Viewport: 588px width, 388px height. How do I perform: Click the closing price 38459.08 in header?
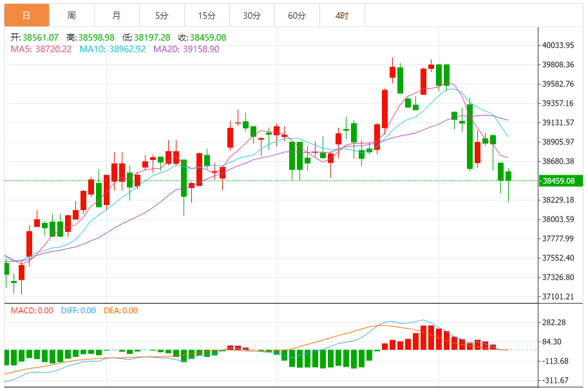pyautogui.click(x=208, y=37)
